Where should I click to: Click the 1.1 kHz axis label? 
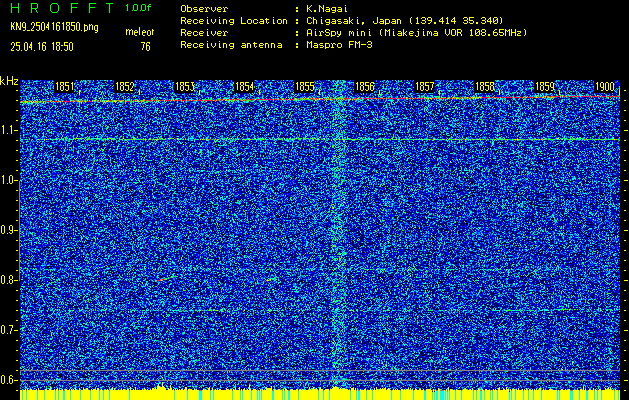[8, 130]
